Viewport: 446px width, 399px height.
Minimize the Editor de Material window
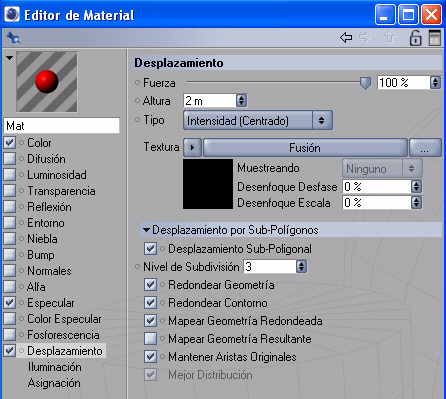tap(385, 15)
